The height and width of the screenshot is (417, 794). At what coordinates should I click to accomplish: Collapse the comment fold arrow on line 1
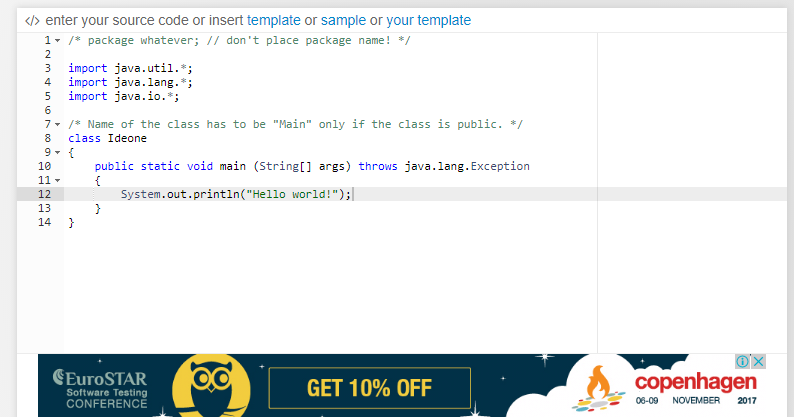[x=57, y=41]
